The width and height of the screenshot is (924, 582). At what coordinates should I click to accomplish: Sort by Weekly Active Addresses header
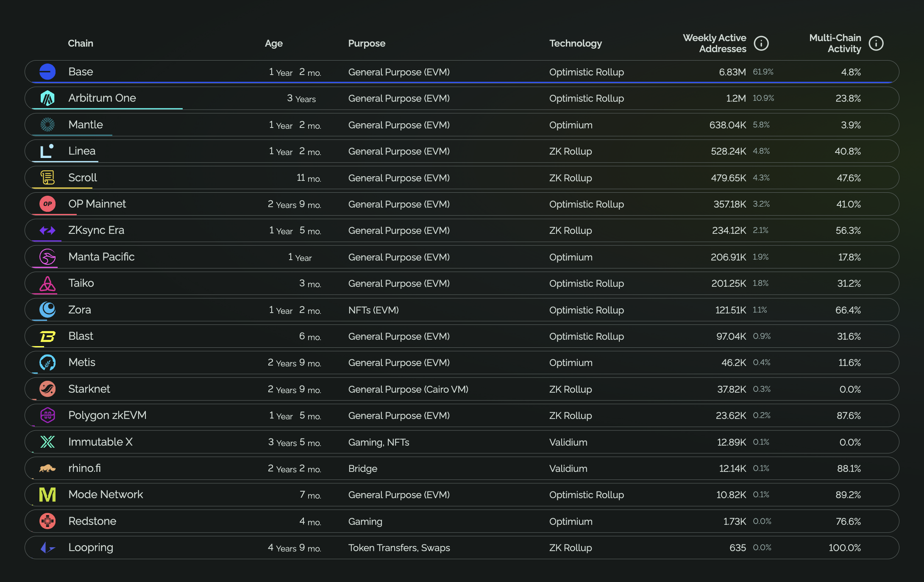coord(715,43)
